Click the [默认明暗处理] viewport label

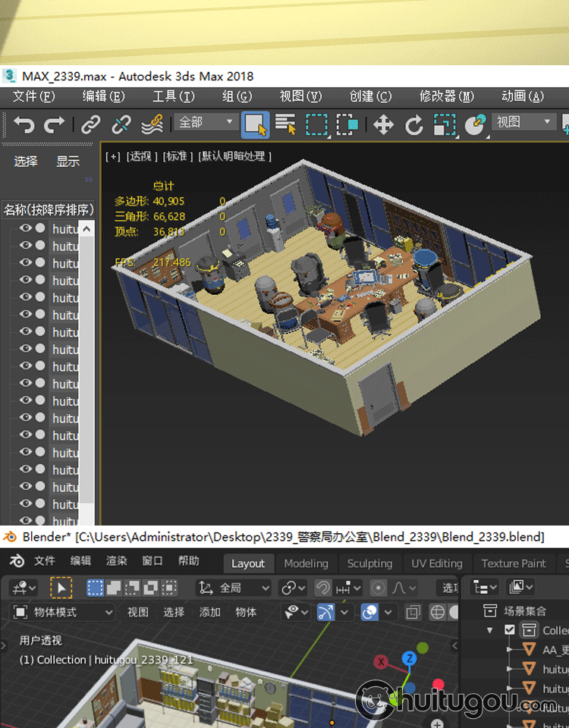235,156
